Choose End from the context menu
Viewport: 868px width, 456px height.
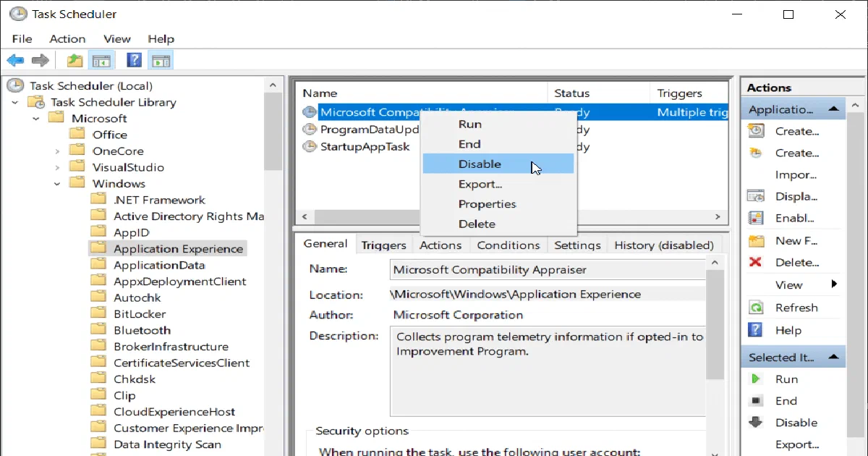coord(498,144)
